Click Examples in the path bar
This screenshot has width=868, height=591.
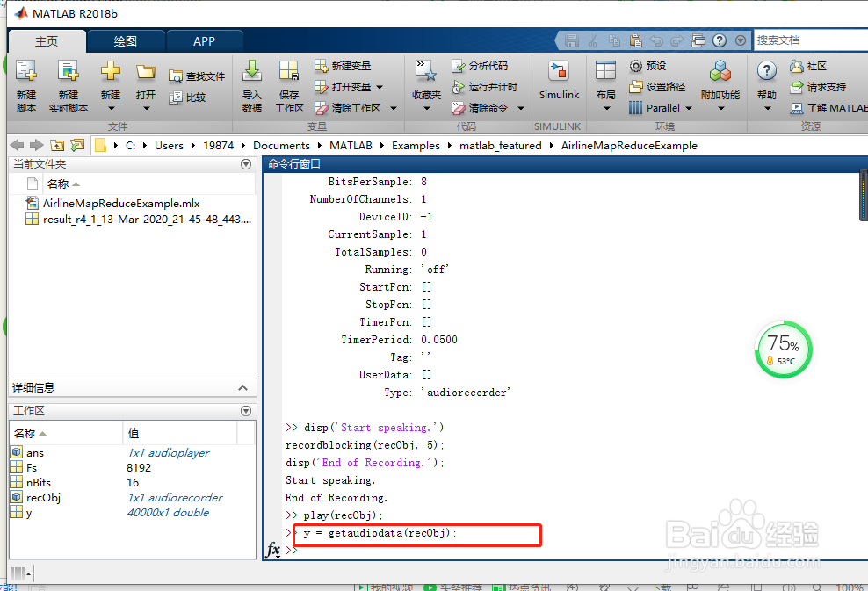416,146
